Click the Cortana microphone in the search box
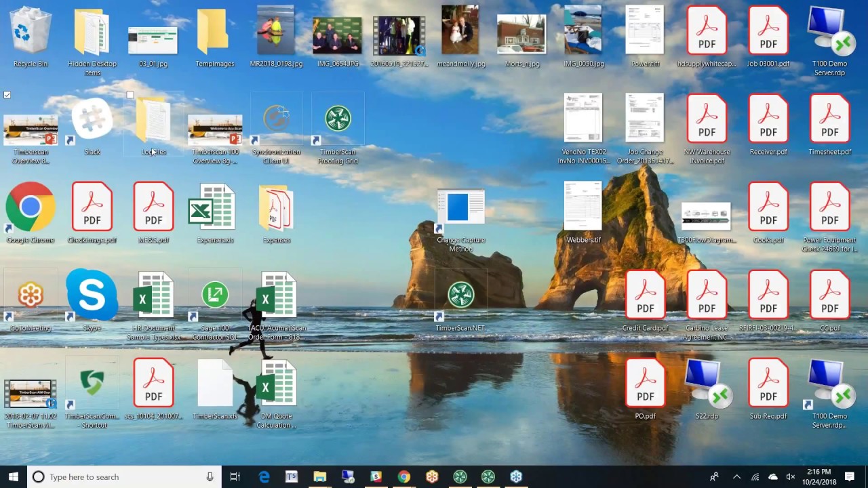868x488 pixels. (x=210, y=476)
